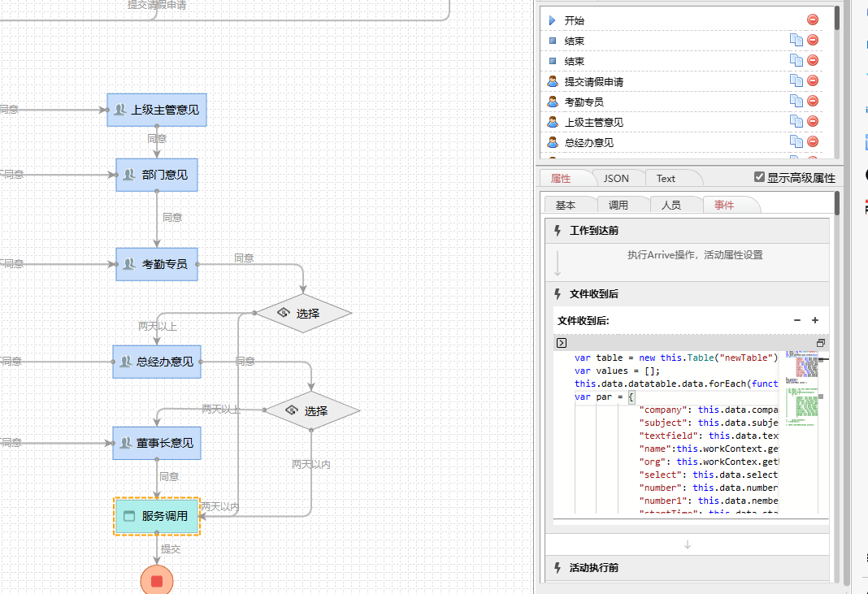Collapse the 文件收到后 event section
Viewport: 868px width, 594px height.
pyautogui.click(x=687, y=294)
